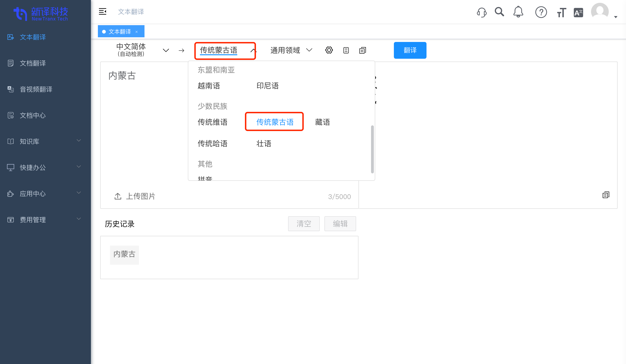Click the font size adjustment icon
Viewport: 626px width, 364px height.
561,12
